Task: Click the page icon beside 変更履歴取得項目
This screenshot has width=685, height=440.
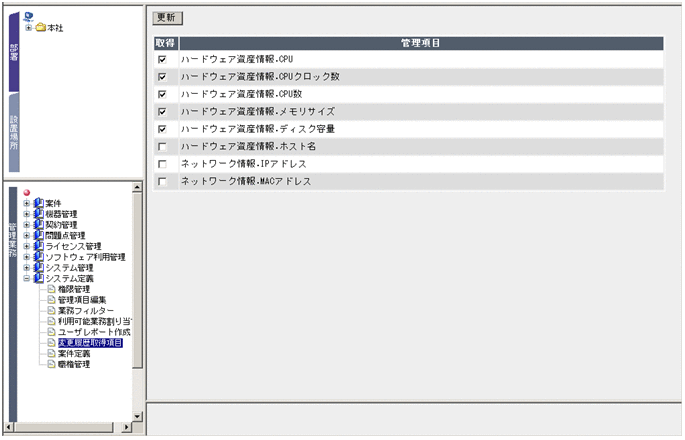Action: click(x=51, y=343)
